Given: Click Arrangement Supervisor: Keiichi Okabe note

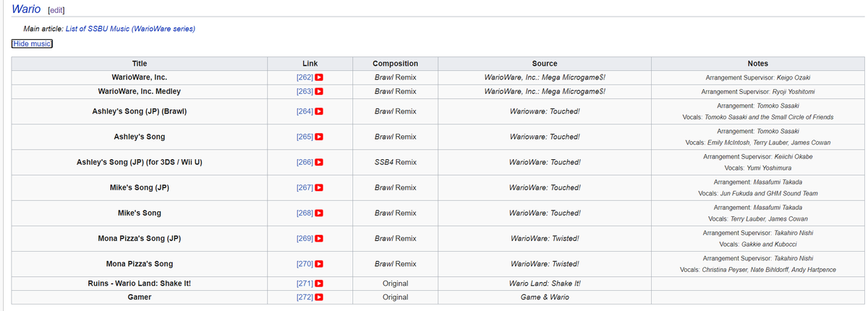Looking at the screenshot, I should (x=758, y=156).
